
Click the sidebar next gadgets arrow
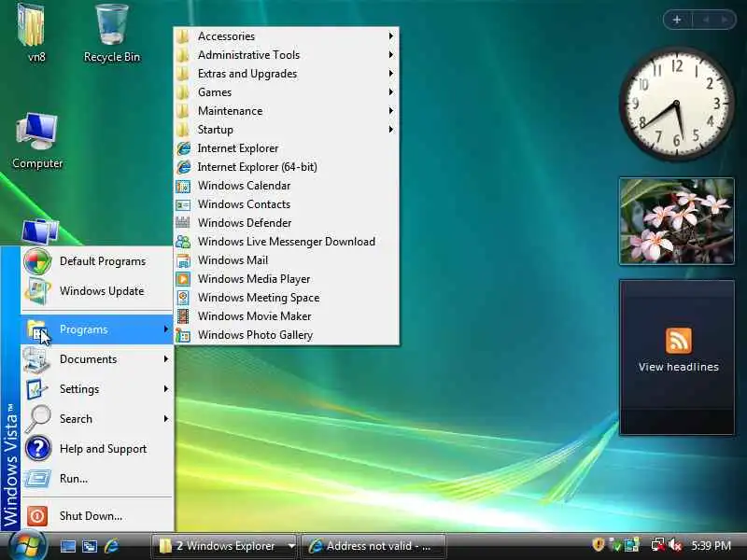pyautogui.click(x=725, y=20)
